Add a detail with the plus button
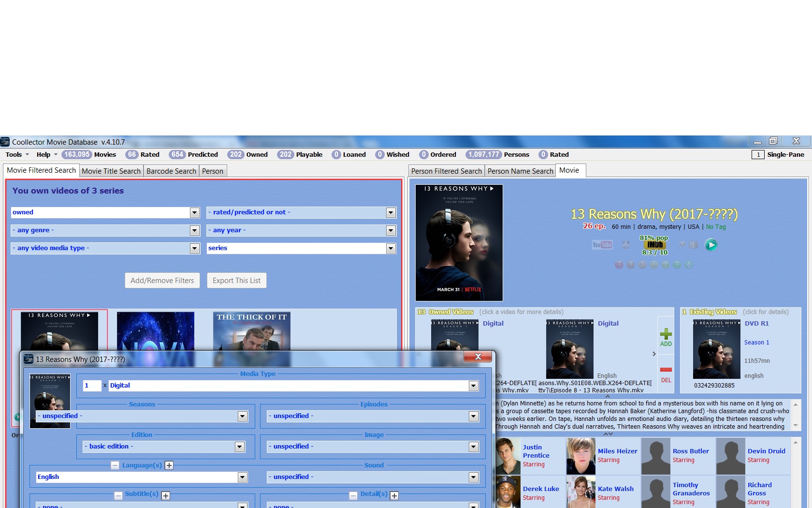 pyautogui.click(x=394, y=496)
